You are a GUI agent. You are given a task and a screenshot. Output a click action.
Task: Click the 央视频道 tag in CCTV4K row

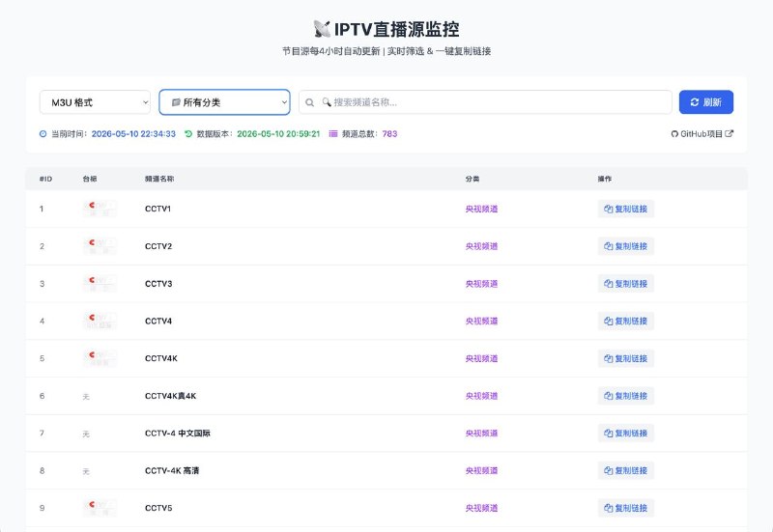click(x=481, y=358)
